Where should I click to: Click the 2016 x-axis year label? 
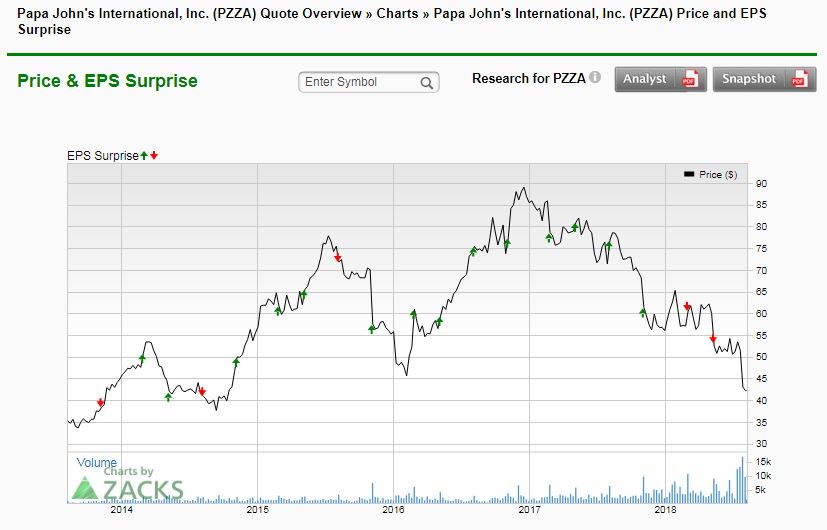pyautogui.click(x=393, y=509)
